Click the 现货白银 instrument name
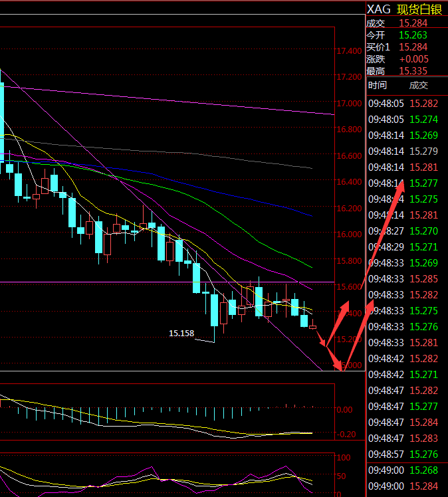 [x=419, y=9]
